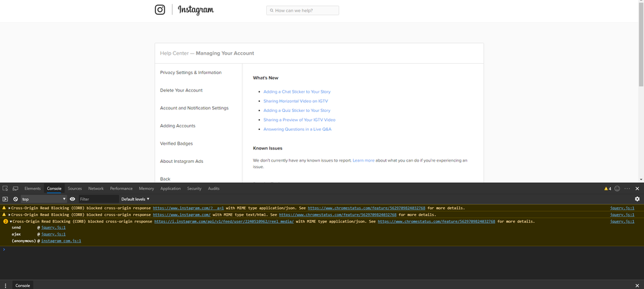Close the DevTools panel
Viewport: 644px width, 289px height.
coord(638,189)
